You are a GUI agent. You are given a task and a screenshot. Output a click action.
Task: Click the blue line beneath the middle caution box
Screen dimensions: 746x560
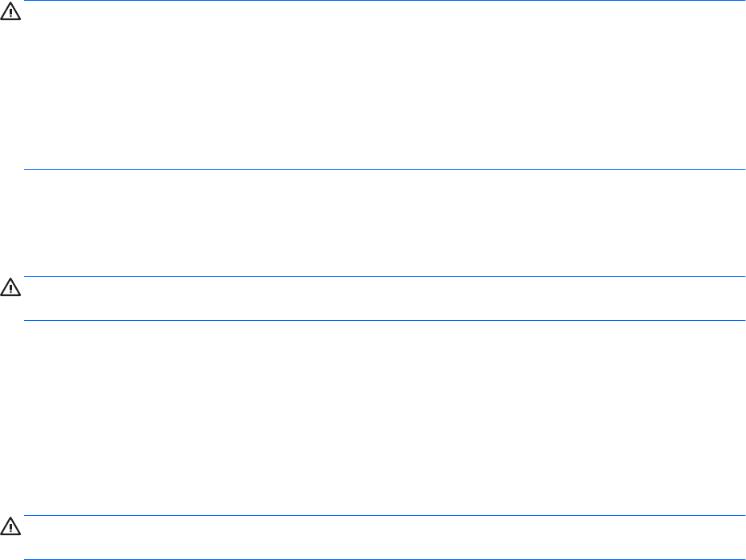pyautogui.click(x=384, y=320)
